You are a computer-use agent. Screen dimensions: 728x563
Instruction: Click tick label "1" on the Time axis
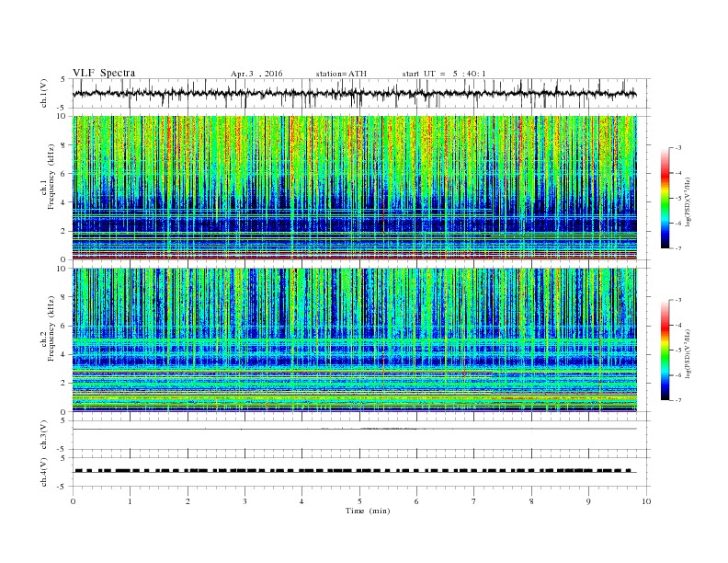point(130,501)
